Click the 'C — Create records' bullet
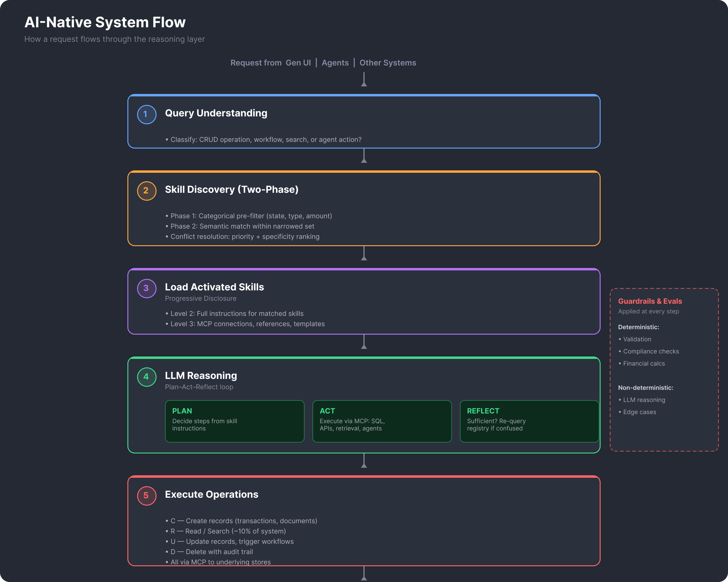The height and width of the screenshot is (582, 728). pos(241,521)
